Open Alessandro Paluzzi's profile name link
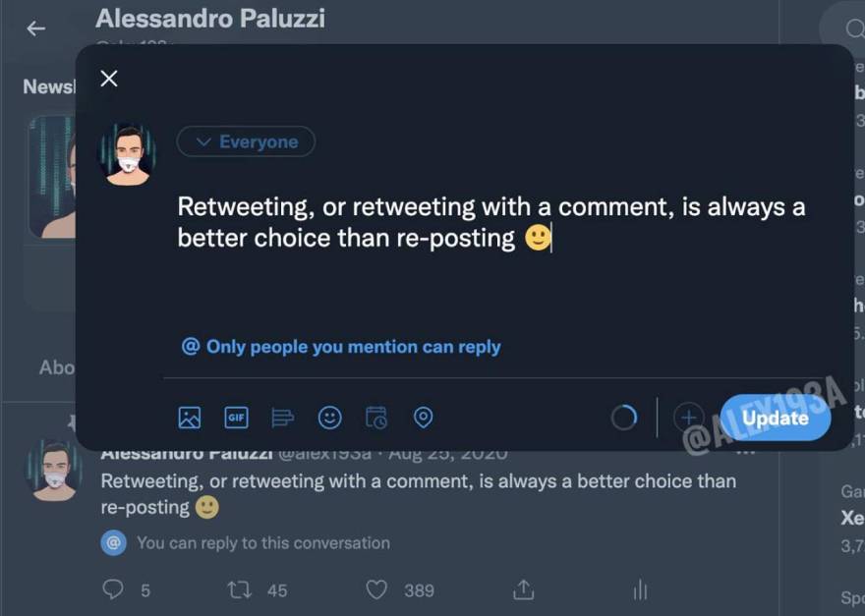Screen dimensions: 865x616 209,17
